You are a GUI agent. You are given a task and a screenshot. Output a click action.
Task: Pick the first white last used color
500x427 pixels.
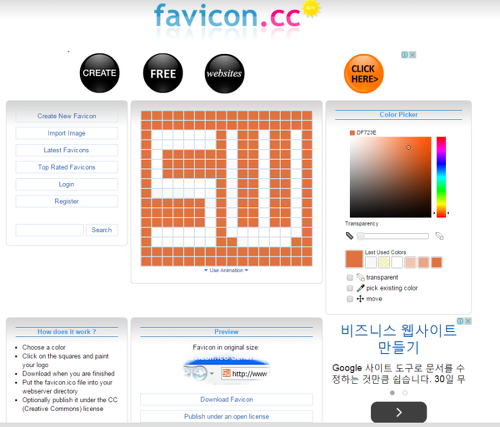[371, 262]
